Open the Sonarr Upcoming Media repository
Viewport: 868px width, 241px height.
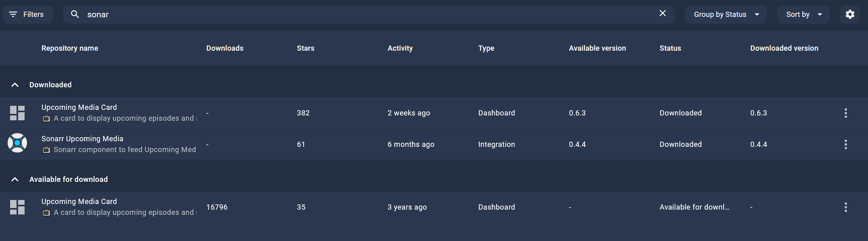pyautogui.click(x=82, y=139)
